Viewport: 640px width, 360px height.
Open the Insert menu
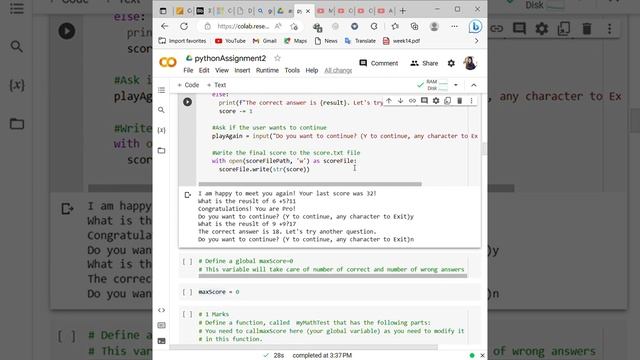pos(242,70)
